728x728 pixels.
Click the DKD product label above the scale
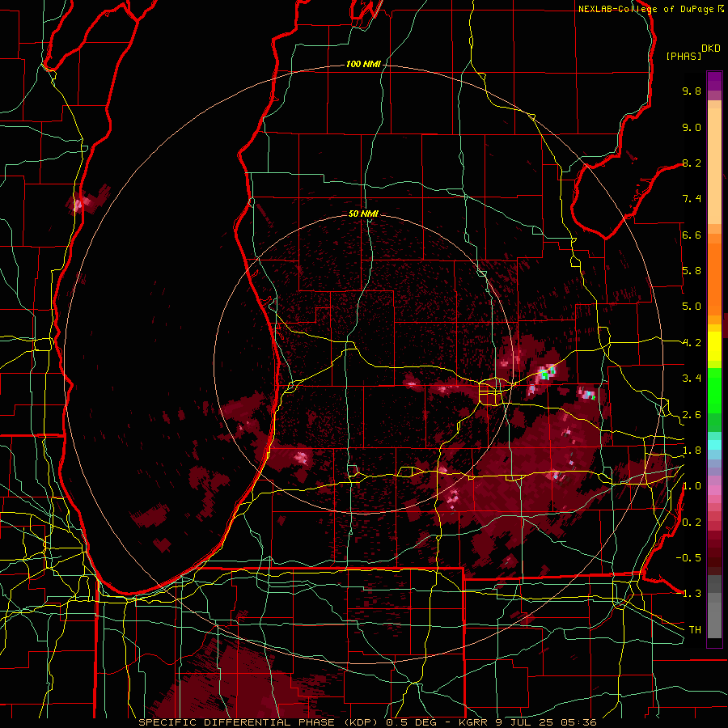[x=711, y=49]
